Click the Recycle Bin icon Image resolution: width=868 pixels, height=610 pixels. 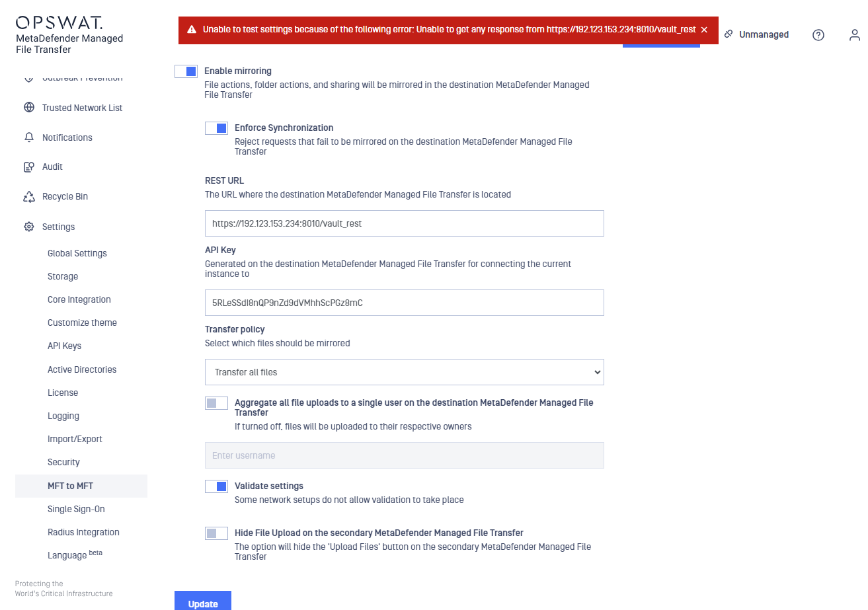click(28, 196)
